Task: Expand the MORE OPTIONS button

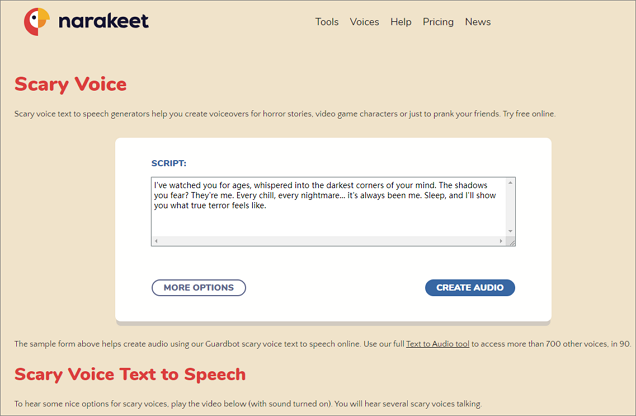Action: pos(198,288)
